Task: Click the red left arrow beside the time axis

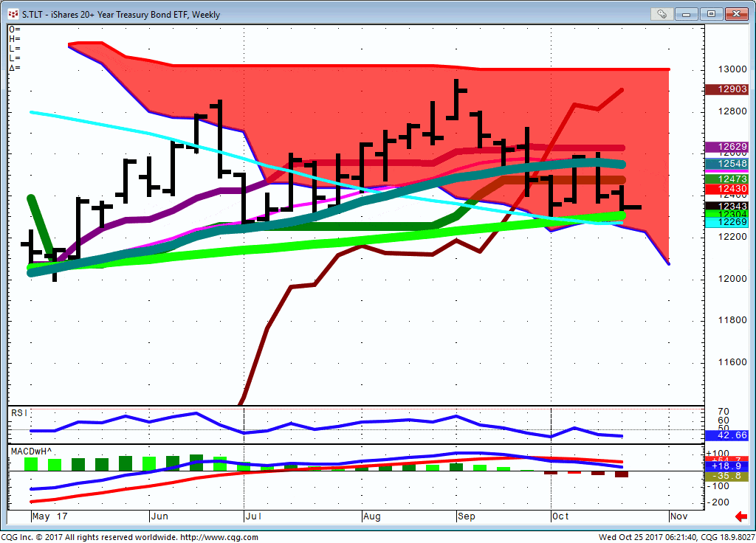Action: 741,516
